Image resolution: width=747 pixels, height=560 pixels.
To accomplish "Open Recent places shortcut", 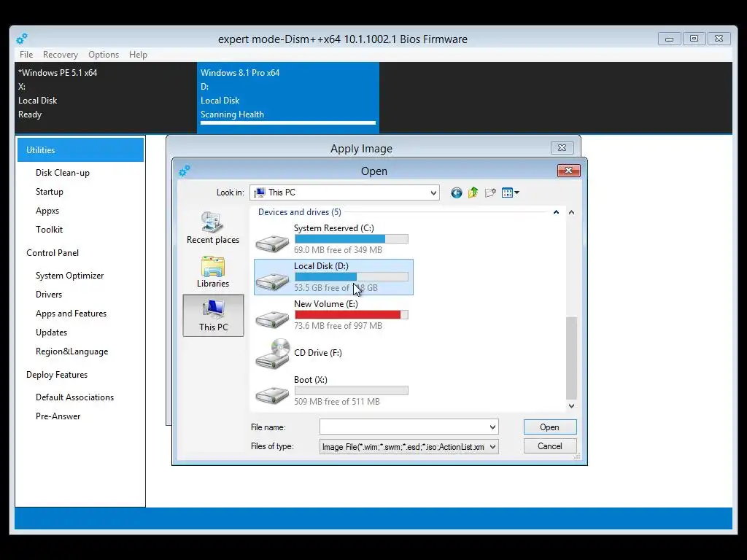I will point(213,227).
